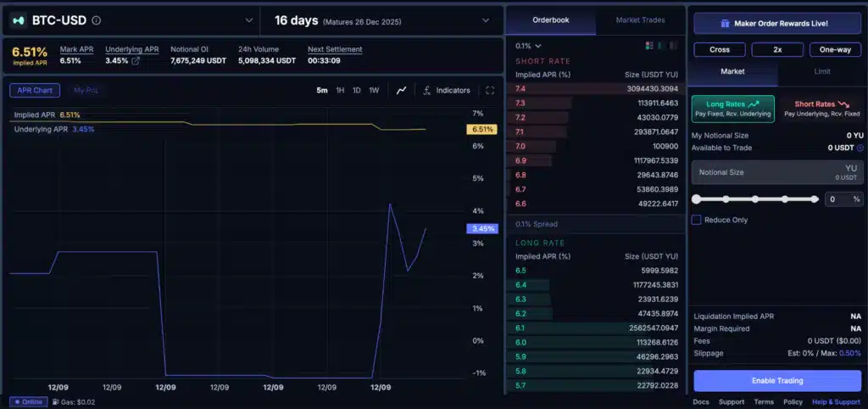Image resolution: width=868 pixels, height=409 pixels.
Task: Open the Help & Support link
Action: 836,402
